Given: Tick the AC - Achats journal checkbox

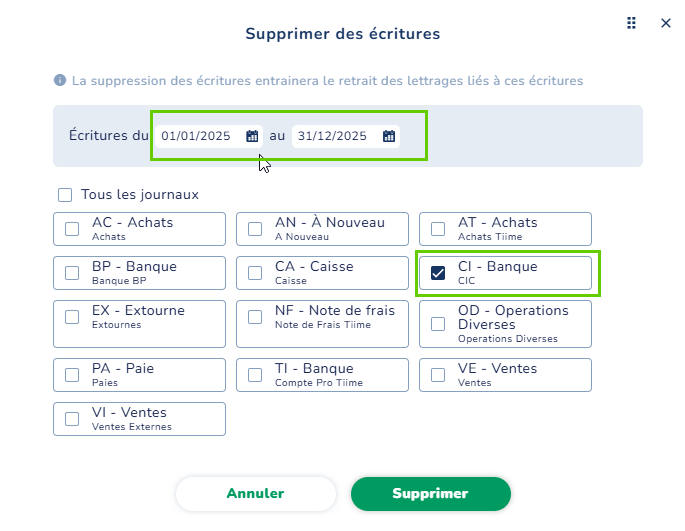Looking at the screenshot, I should pos(72,229).
